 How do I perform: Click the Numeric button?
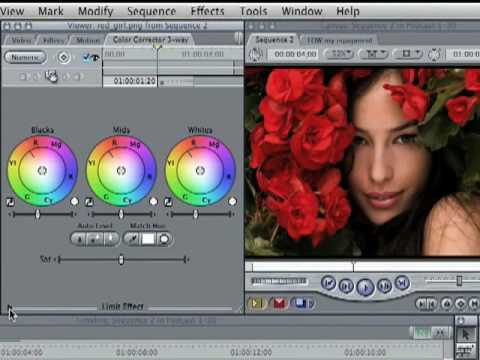point(25,57)
